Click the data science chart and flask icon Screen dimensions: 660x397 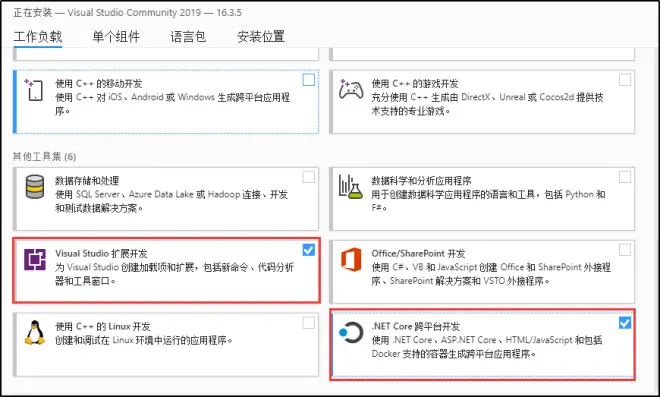point(351,187)
